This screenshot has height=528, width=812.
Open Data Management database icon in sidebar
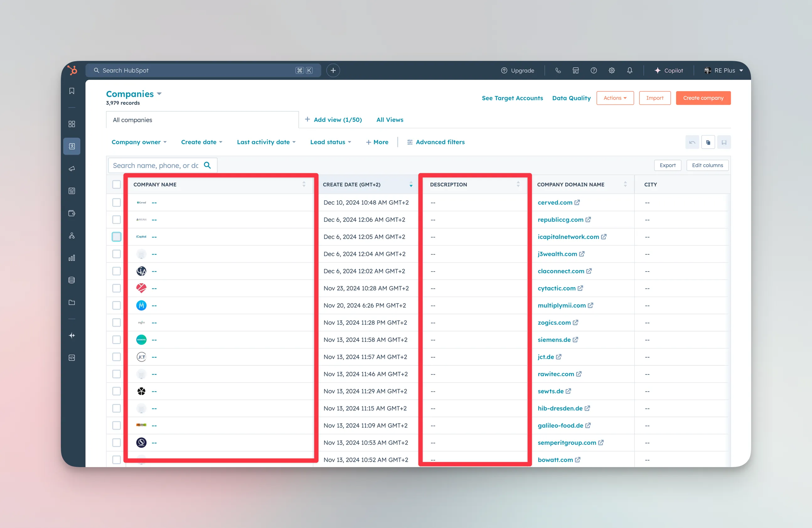[x=72, y=280]
